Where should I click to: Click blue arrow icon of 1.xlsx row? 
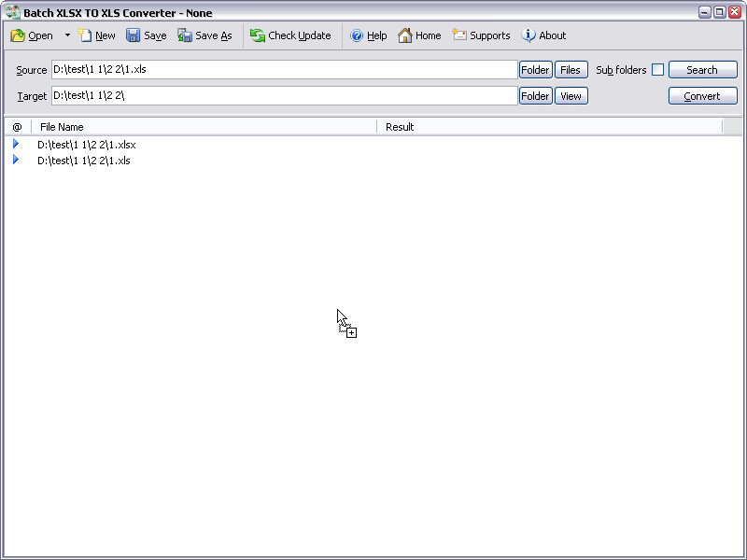pos(16,144)
